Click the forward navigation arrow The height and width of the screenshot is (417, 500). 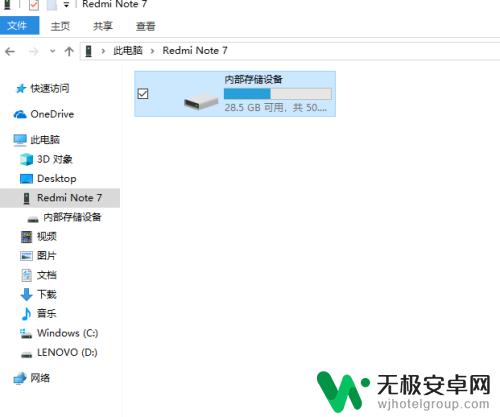click(33, 51)
